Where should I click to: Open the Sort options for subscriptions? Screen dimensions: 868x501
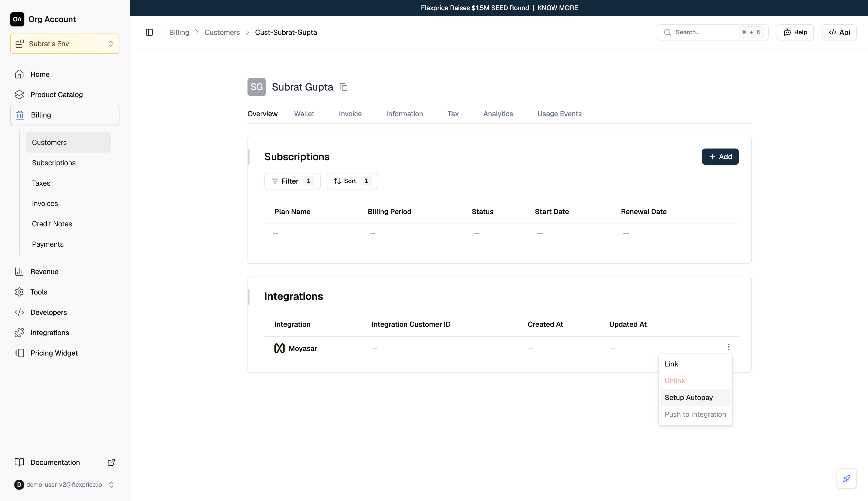click(352, 181)
